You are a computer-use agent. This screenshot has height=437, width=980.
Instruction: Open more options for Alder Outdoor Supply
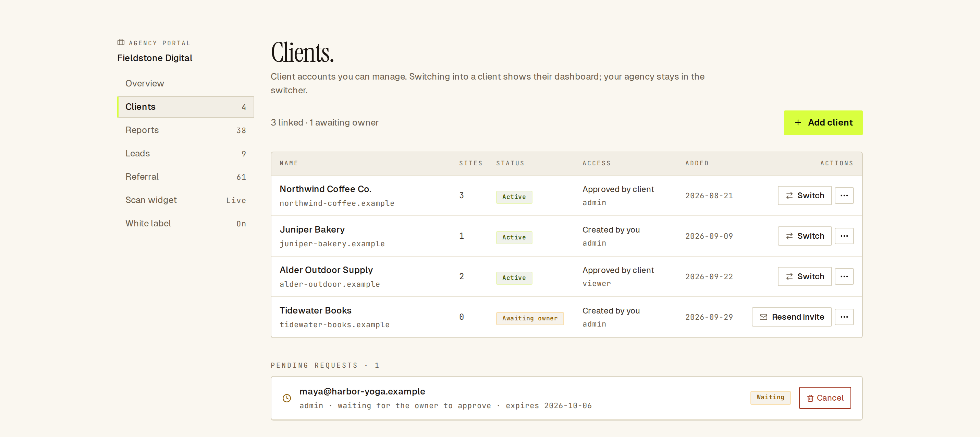point(844,276)
